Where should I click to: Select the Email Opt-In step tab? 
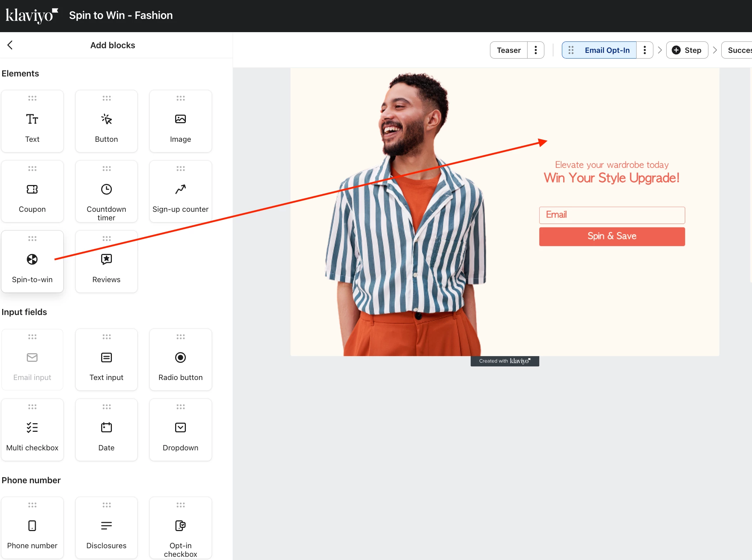pyautogui.click(x=607, y=50)
